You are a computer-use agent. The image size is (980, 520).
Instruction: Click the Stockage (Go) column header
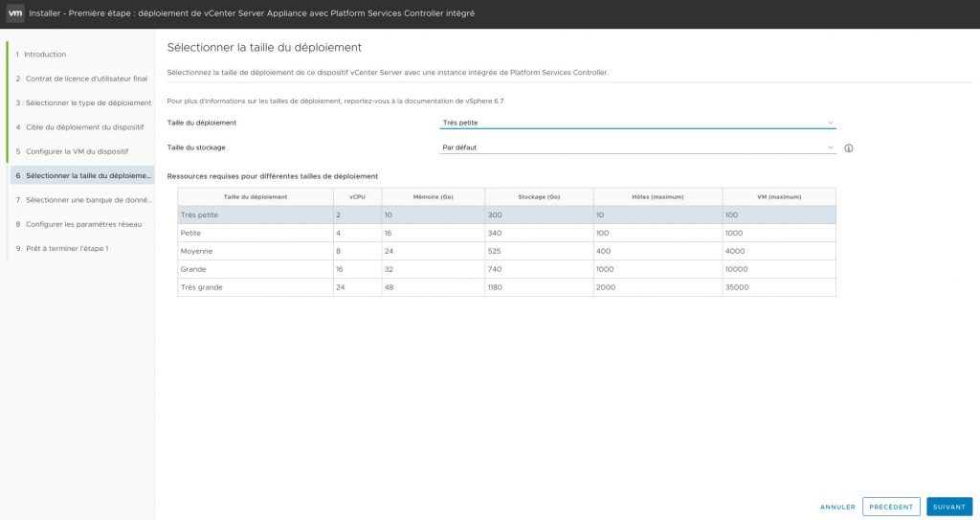[x=539, y=196]
